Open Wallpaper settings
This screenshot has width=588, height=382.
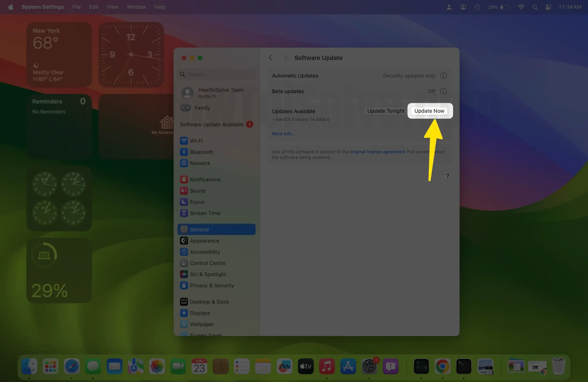[217, 324]
